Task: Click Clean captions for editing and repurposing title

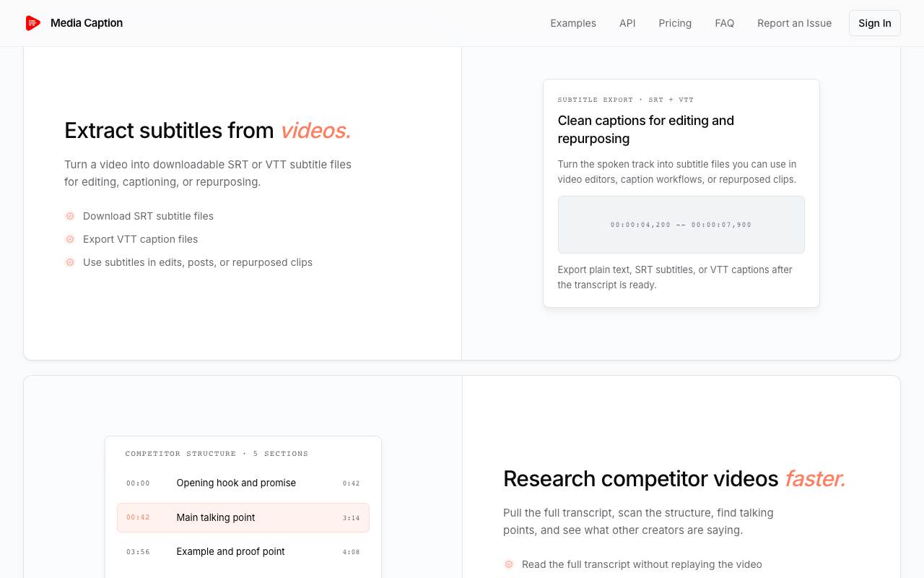Action: tap(646, 129)
